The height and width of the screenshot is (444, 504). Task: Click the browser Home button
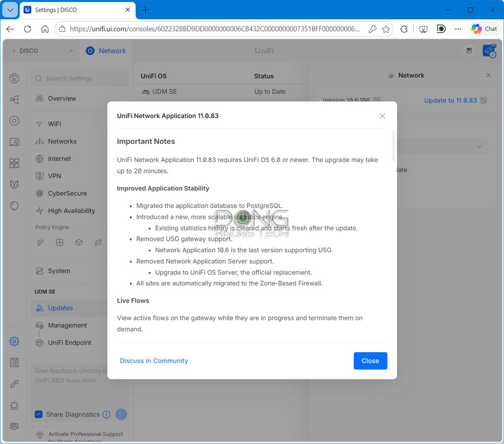(x=45, y=29)
